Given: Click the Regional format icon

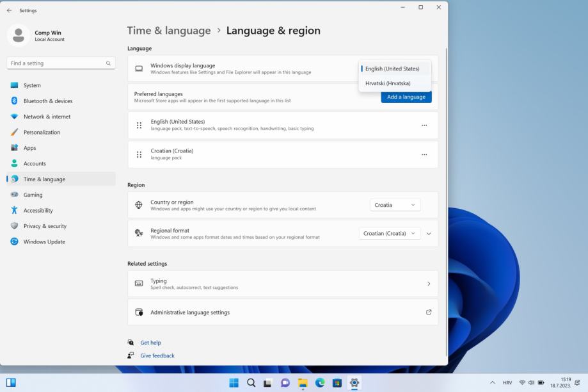Looking at the screenshot, I should point(139,233).
